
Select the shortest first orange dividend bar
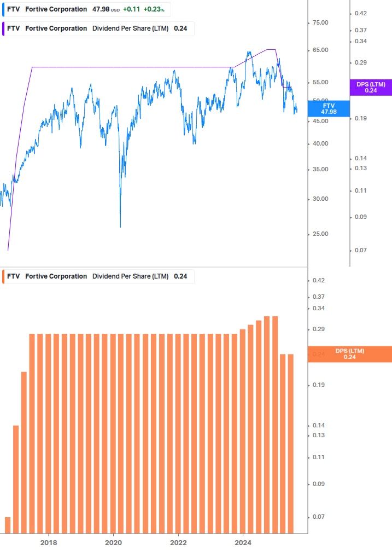[x=8, y=524]
